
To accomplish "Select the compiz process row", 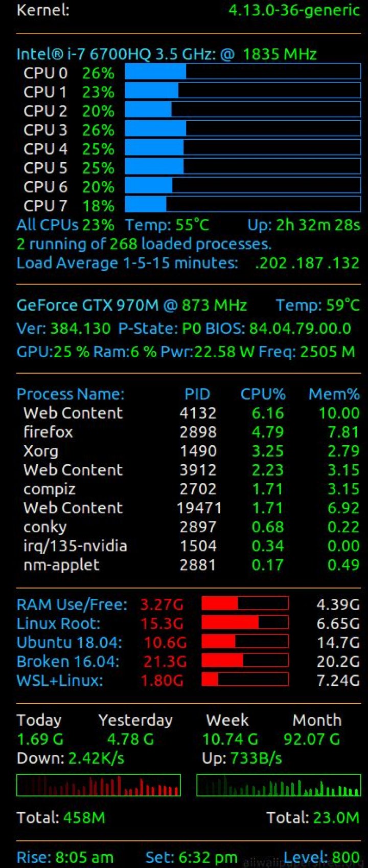I will (x=192, y=489).
